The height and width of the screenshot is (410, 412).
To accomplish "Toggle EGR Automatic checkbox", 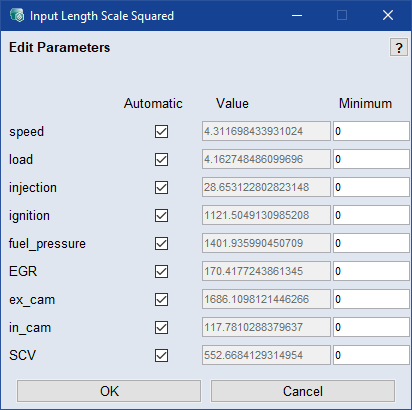I will click(x=161, y=271).
